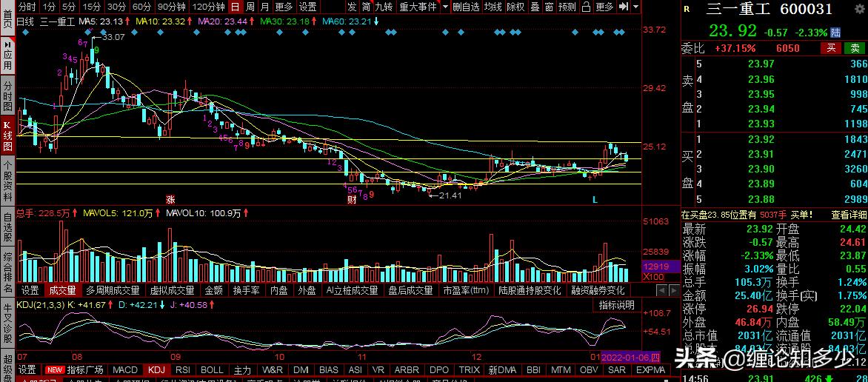Click the red 买 buy button

coord(831,48)
